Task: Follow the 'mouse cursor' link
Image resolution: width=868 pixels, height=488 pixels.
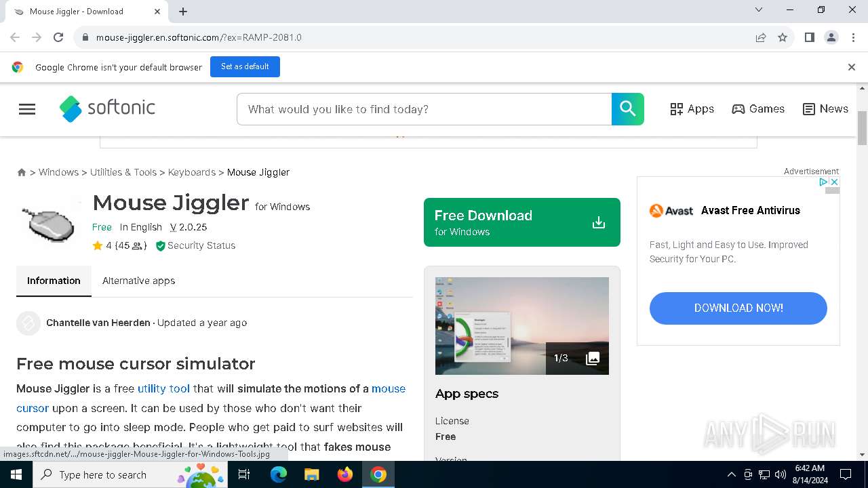Action: coord(211,399)
